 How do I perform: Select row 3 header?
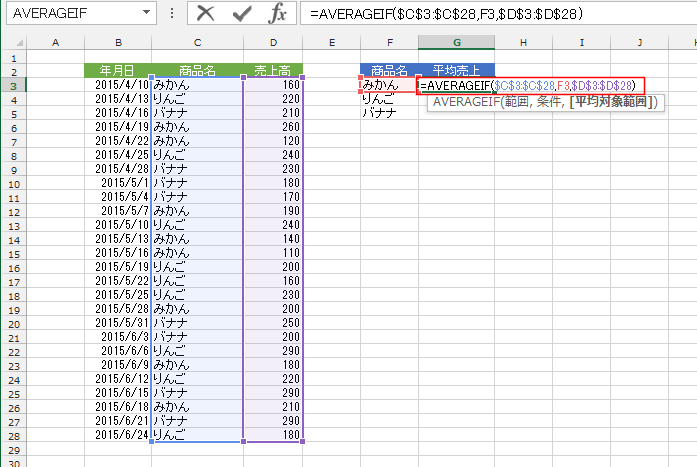pos(12,85)
